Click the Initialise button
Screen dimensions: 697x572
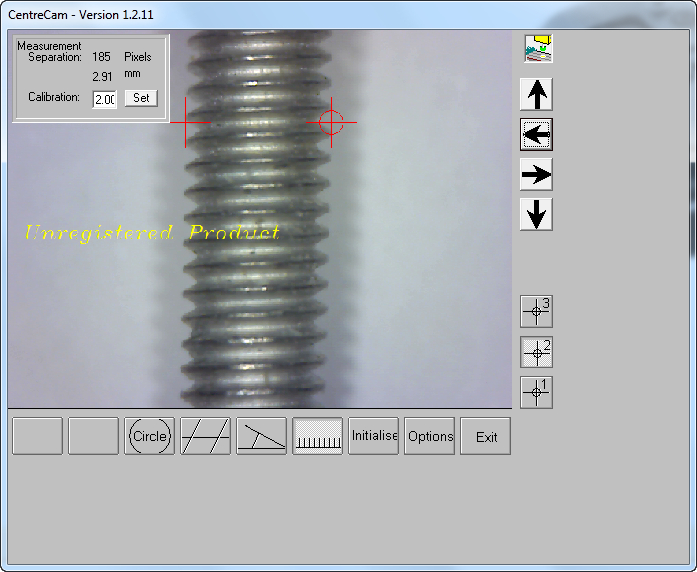point(373,436)
